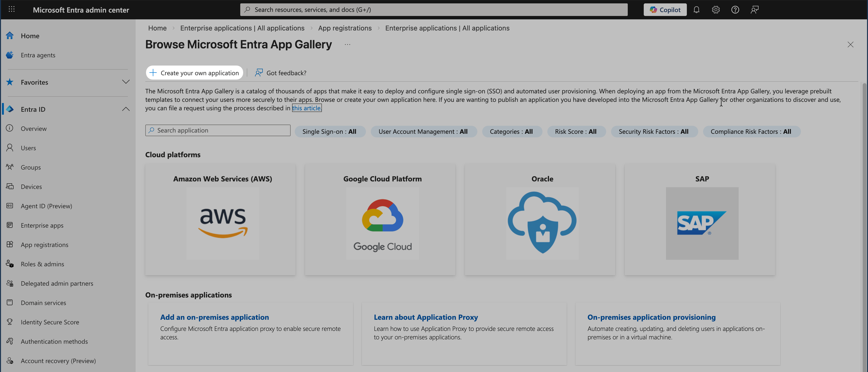
Task: Click the Got feedback? button
Action: [x=281, y=73]
